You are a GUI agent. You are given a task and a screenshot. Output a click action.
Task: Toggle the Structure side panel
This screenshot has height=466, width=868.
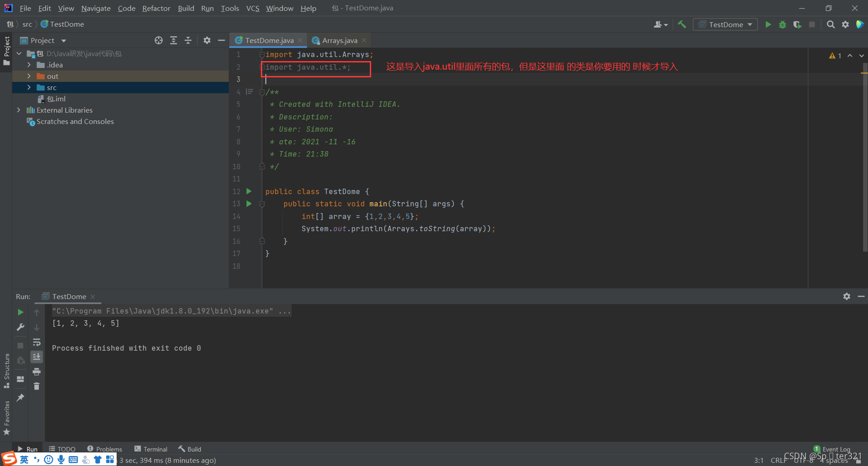[x=6, y=371]
